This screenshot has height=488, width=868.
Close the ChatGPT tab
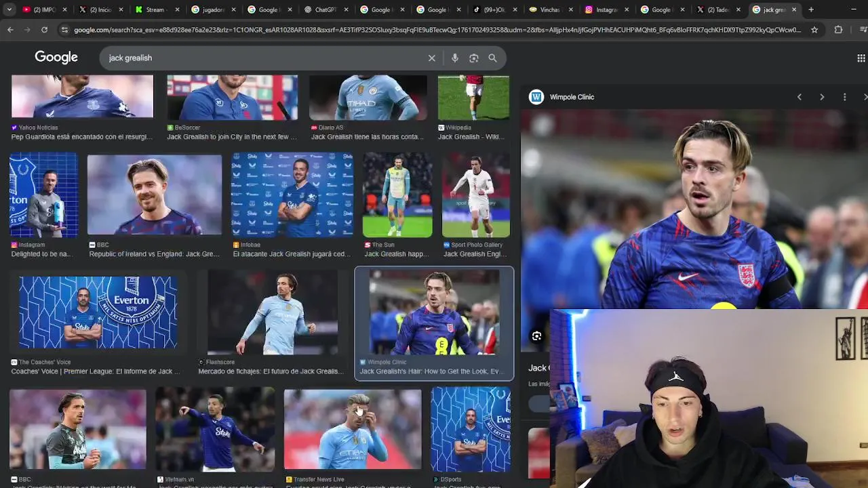[344, 9]
